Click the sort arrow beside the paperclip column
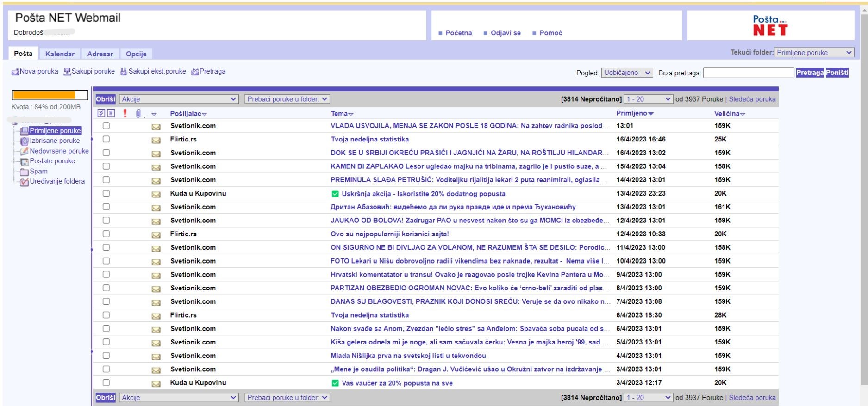 point(154,114)
